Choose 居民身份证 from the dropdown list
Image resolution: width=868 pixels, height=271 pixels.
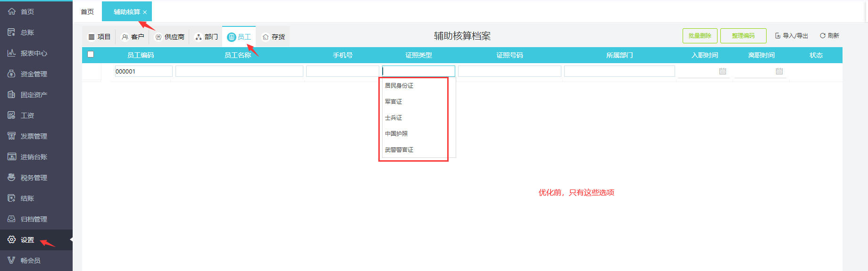click(x=418, y=86)
